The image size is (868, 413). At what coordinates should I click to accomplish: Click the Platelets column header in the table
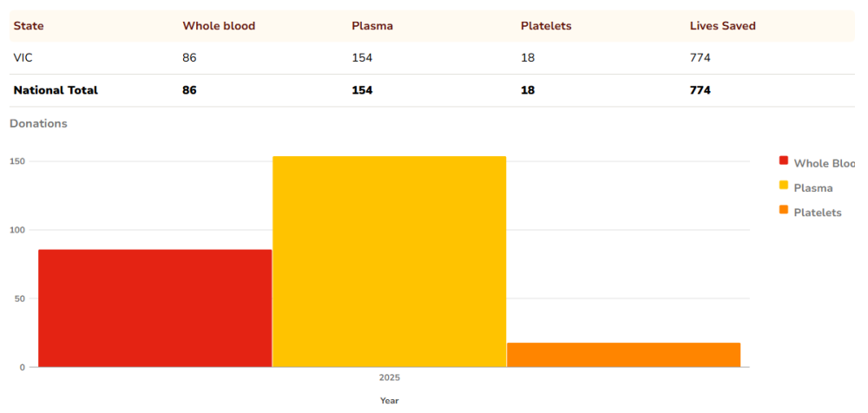(546, 26)
